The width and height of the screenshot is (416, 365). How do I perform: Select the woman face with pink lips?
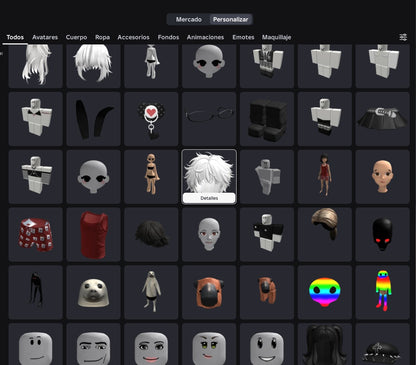click(x=151, y=344)
